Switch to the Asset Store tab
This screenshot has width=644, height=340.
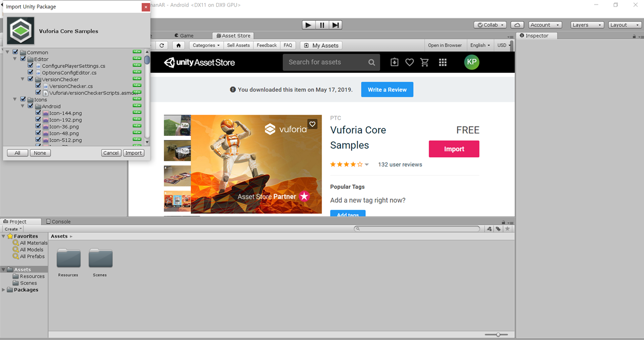pos(233,36)
